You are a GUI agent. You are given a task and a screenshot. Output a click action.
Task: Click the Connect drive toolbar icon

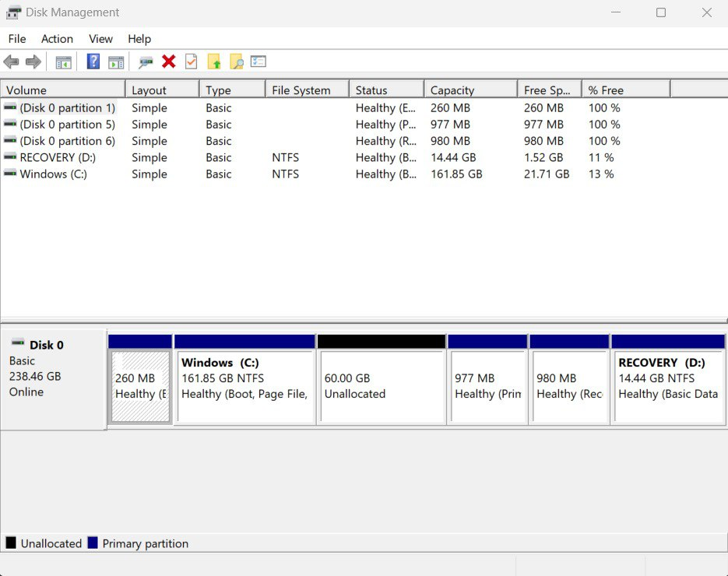point(146,62)
